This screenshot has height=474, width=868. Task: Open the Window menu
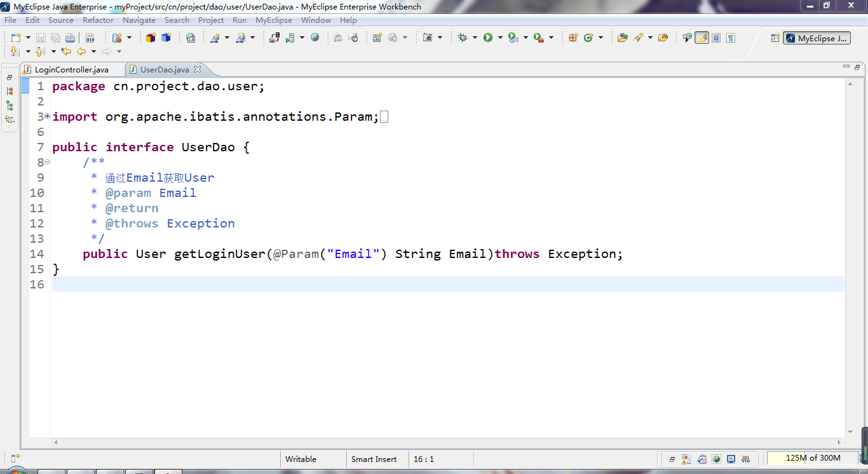pos(316,20)
